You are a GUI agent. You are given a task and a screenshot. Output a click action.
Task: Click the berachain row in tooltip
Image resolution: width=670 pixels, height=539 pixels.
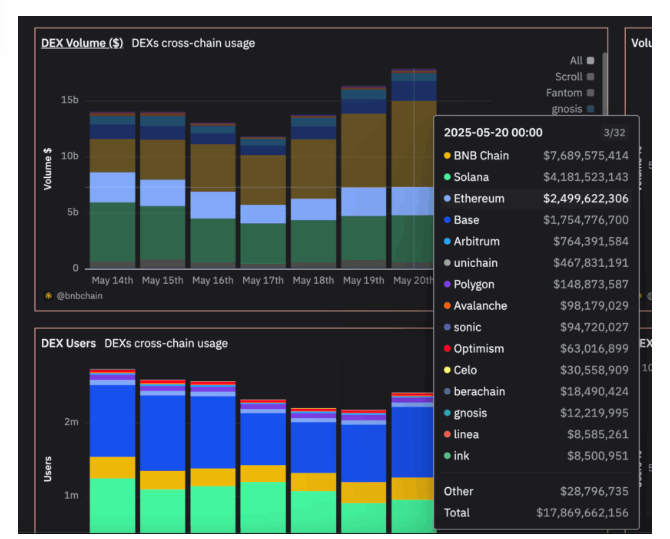pos(536,392)
